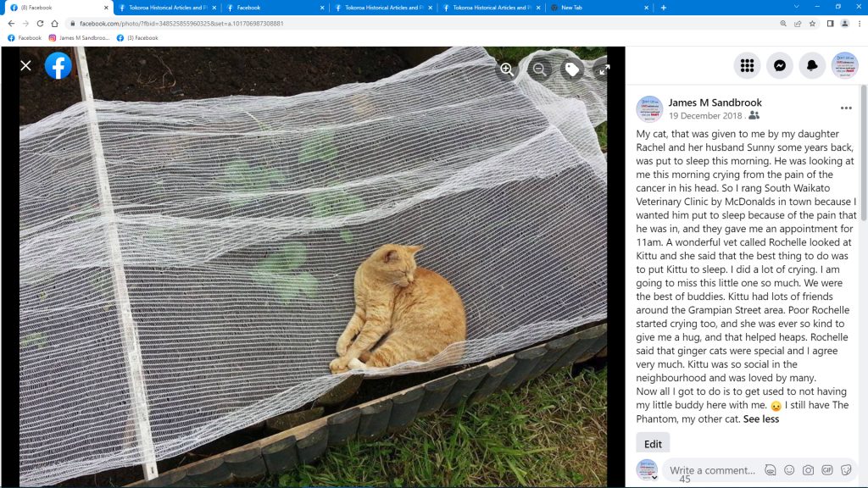Insert an emoji in comment
The height and width of the screenshot is (488, 868).
coord(789,469)
